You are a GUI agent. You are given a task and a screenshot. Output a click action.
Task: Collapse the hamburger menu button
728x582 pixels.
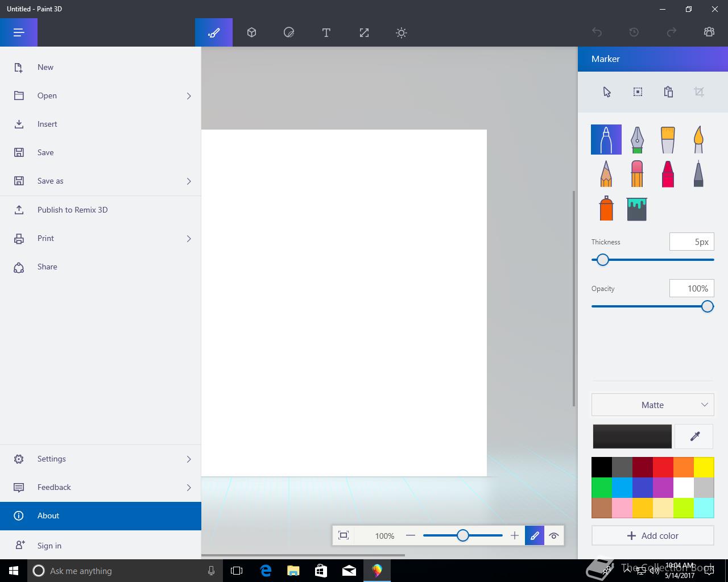pyautogui.click(x=19, y=32)
